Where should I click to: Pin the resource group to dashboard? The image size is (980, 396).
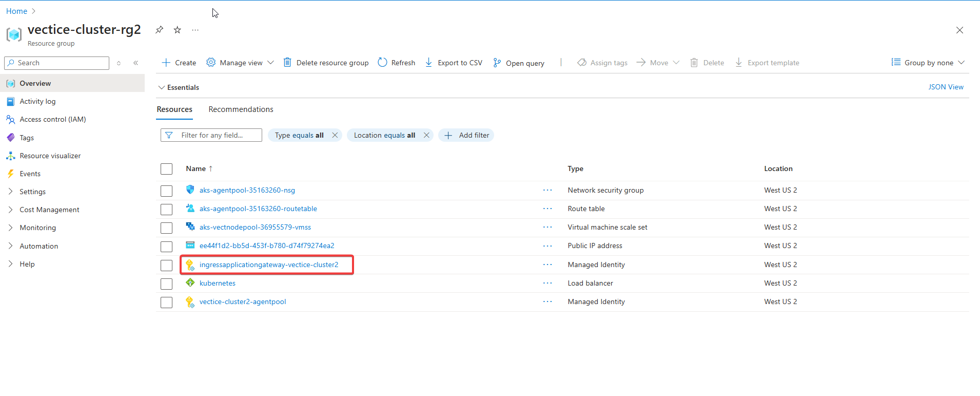coord(160,30)
